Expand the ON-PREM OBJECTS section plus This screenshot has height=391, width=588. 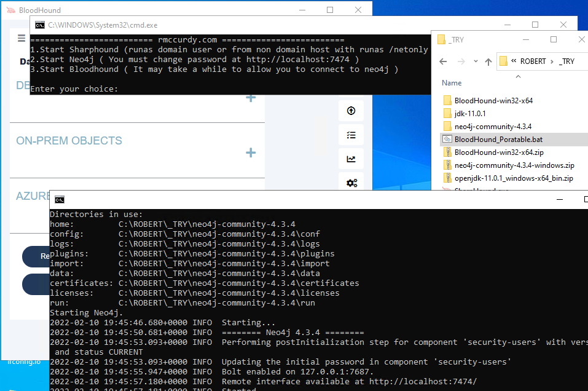(x=251, y=152)
